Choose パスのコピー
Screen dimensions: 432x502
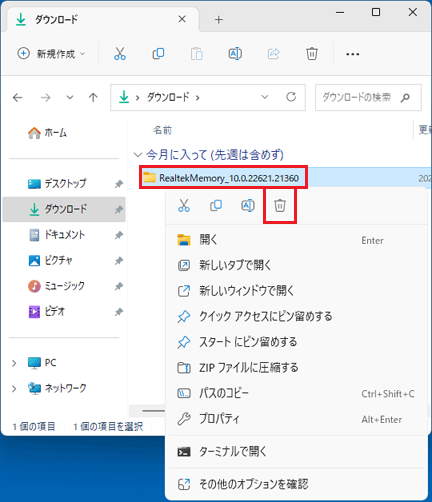pyautogui.click(x=296, y=394)
